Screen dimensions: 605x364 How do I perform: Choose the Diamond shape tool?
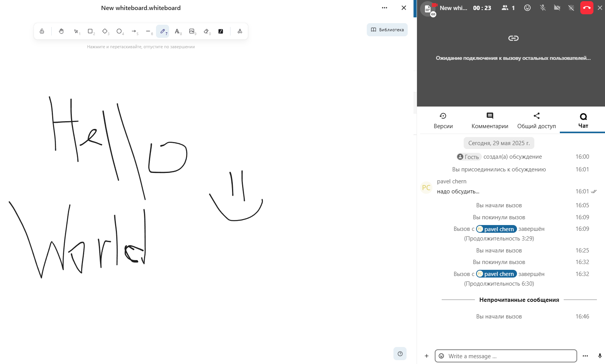pyautogui.click(x=105, y=31)
